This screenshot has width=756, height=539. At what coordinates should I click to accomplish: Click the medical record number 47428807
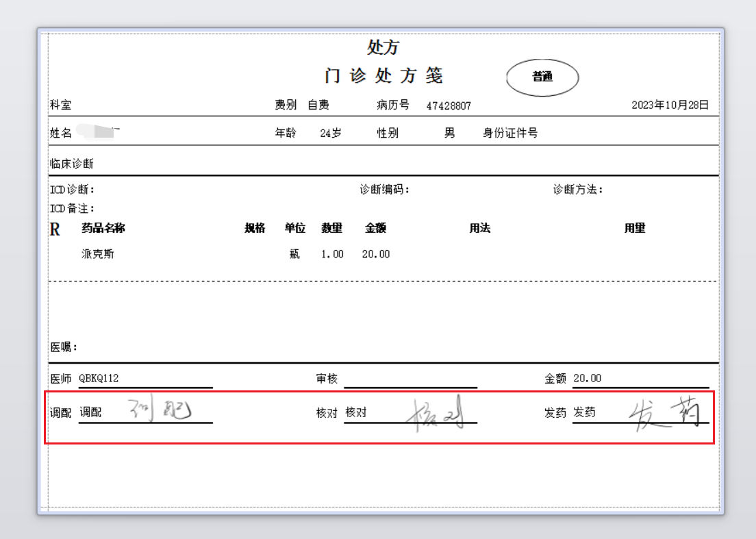[449, 105]
